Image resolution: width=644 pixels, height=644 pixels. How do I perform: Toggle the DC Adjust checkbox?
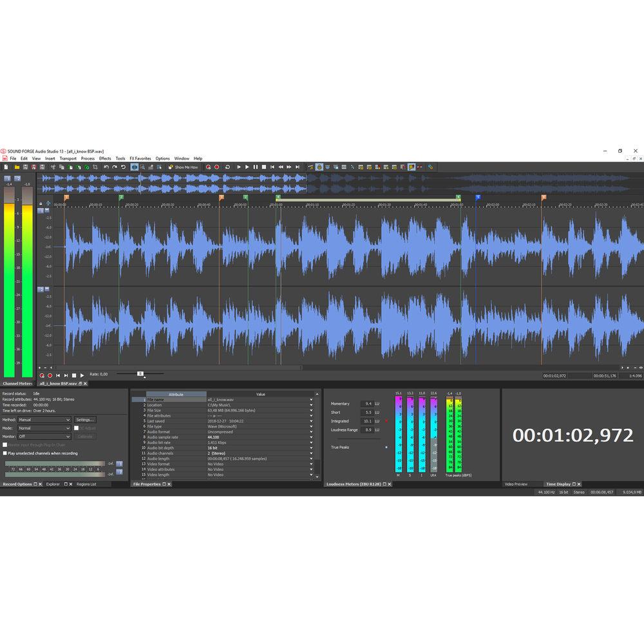pyautogui.click(x=77, y=428)
